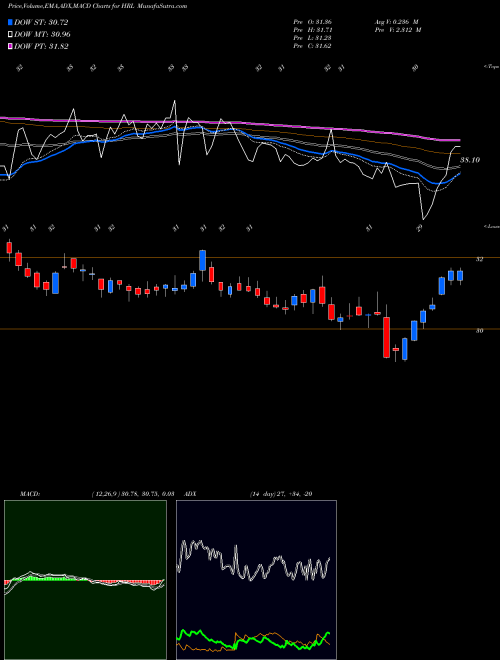Click the '32' price axis label

click(x=479, y=259)
